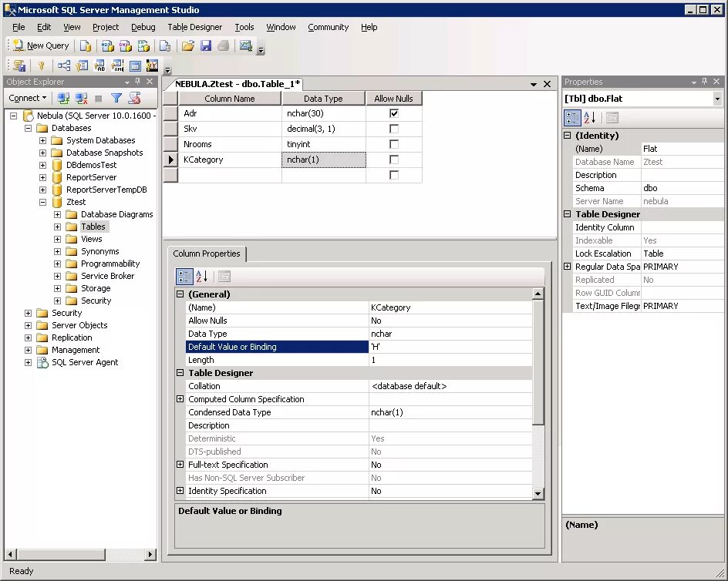Click the Column Properties vertical scrollbar thumb
The image size is (728, 581).
coord(538,362)
